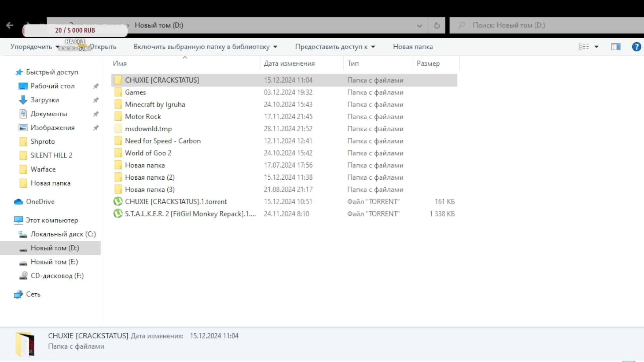
Task: Expand the address bar history dropdown
Action: (x=419, y=25)
